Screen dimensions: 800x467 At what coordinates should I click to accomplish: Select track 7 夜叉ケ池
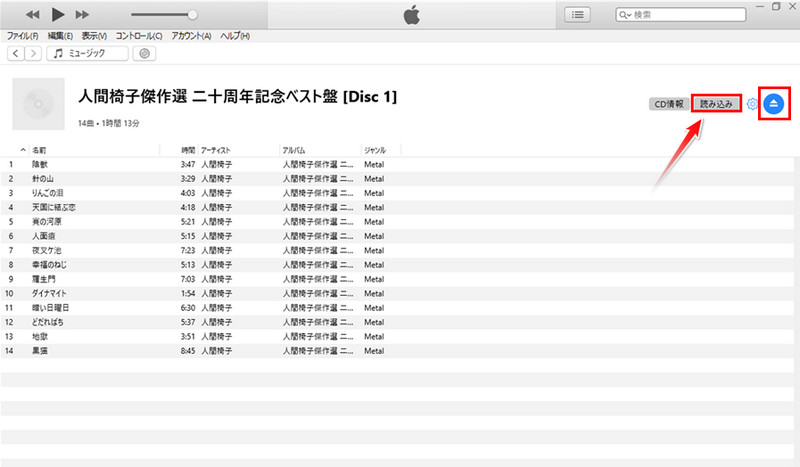coord(397,250)
